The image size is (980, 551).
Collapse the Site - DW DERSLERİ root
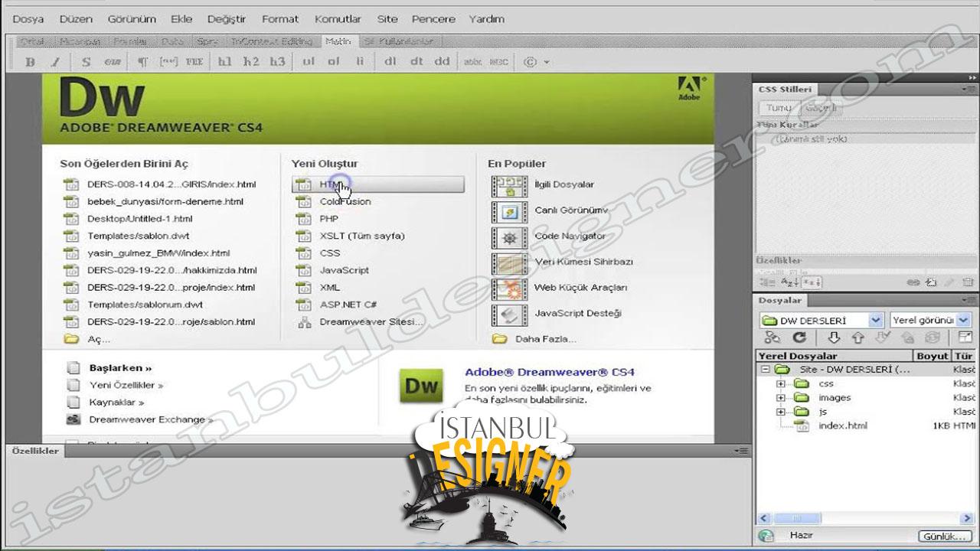[x=765, y=370]
